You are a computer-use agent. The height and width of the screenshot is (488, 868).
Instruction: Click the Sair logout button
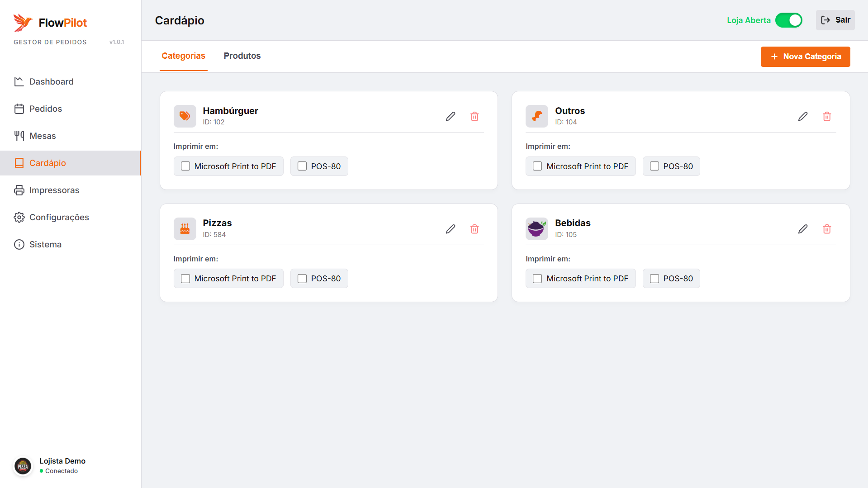point(835,20)
